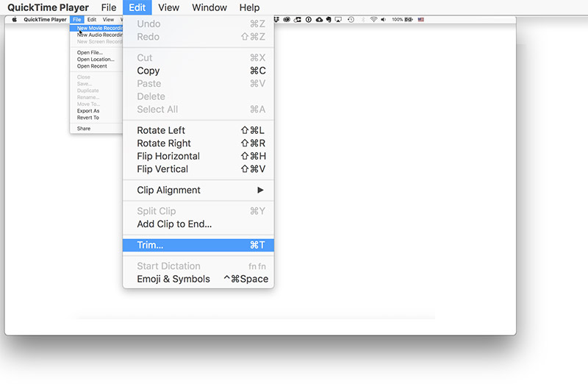The height and width of the screenshot is (384, 588).
Task: Click the Evernote elephant status icon
Action: pyautogui.click(x=329, y=20)
